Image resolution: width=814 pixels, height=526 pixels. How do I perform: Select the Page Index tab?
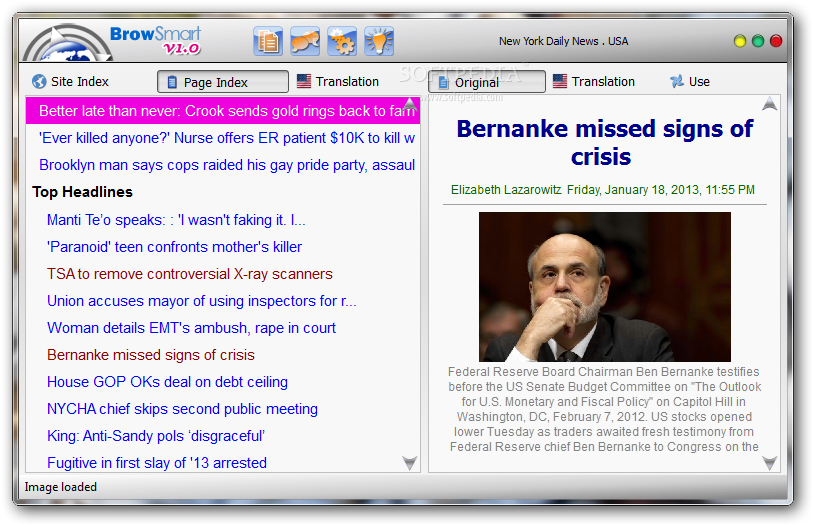click(223, 82)
